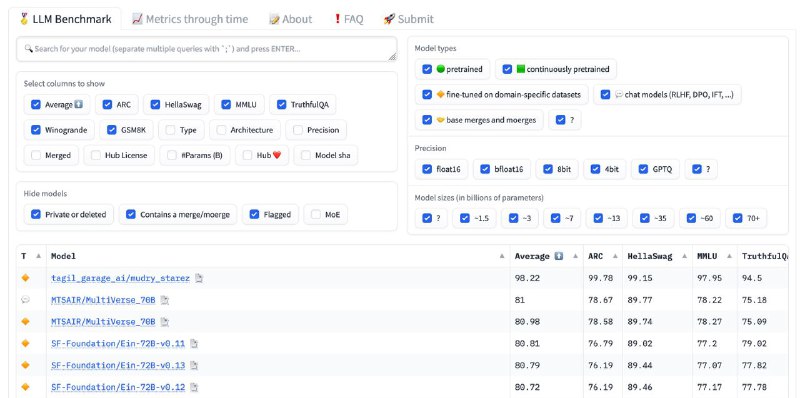Screen dimensions: 800x398
Task: Toggle Contains a merge/moerge hide filter
Action: click(x=131, y=214)
